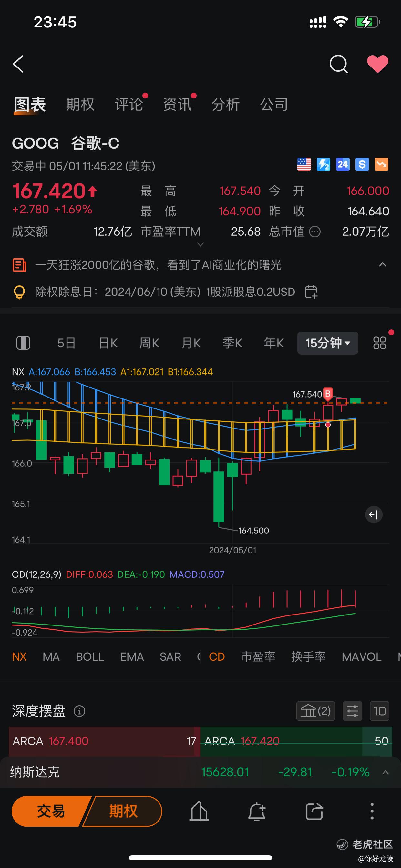
Task: Tap the 167.420 current price
Action: pos(49,191)
